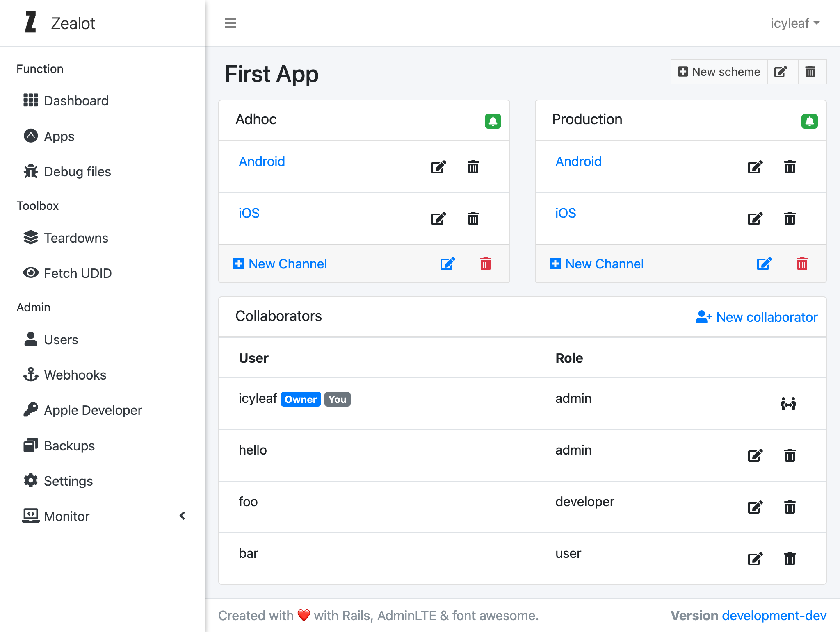The image size is (840, 632).
Task: Delete First App using trash icon
Action: click(x=810, y=72)
